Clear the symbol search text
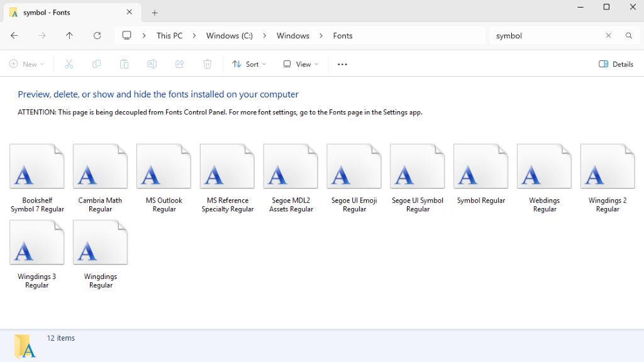 coord(608,36)
